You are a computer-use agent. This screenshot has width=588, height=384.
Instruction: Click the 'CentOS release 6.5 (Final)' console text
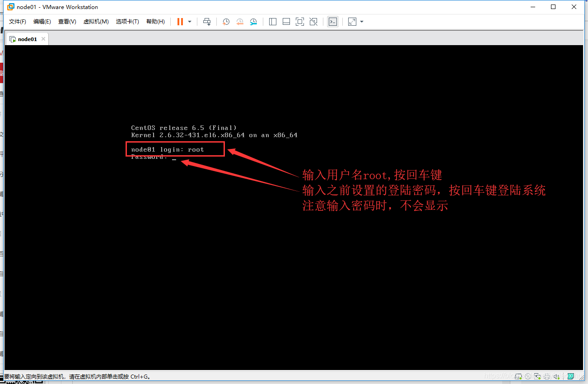tap(184, 128)
